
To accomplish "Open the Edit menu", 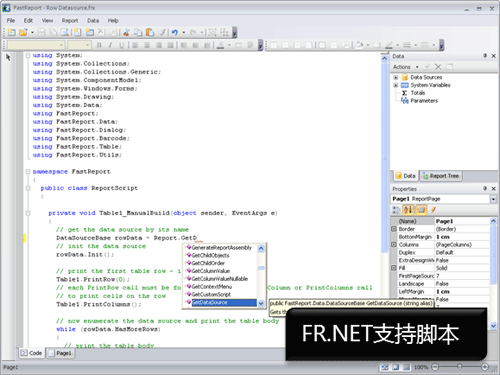I will tap(28, 21).
